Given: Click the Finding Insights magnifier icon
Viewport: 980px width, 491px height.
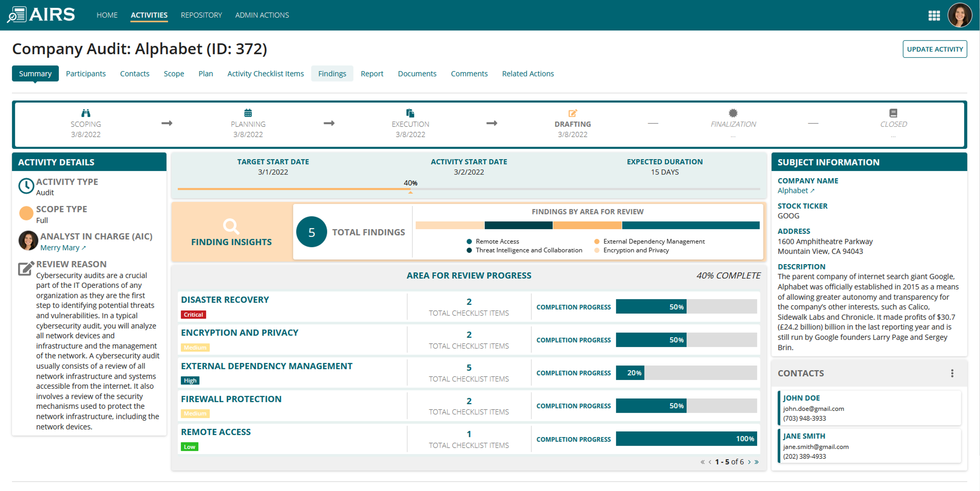Looking at the screenshot, I should pos(231,226).
